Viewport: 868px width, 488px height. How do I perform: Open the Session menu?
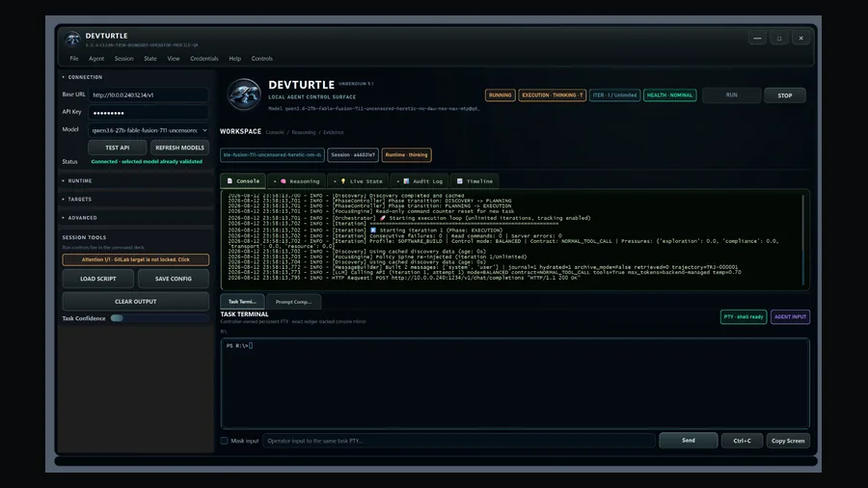(124, 58)
